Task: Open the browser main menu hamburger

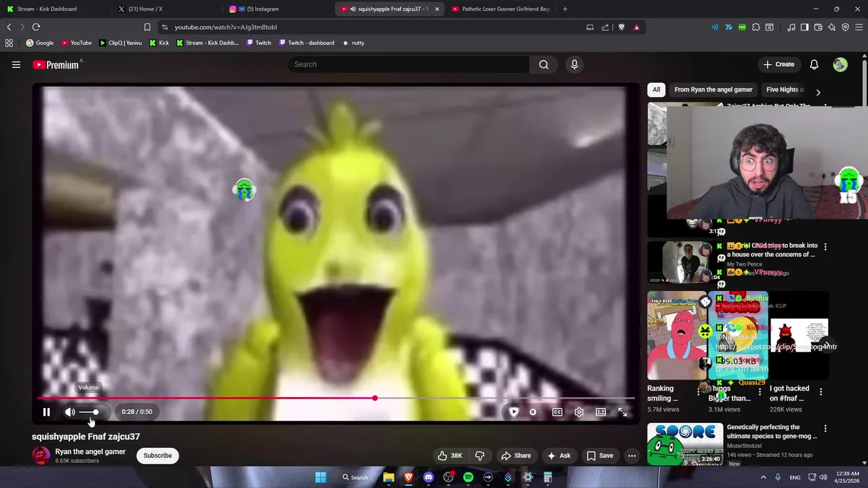Action: click(x=859, y=27)
